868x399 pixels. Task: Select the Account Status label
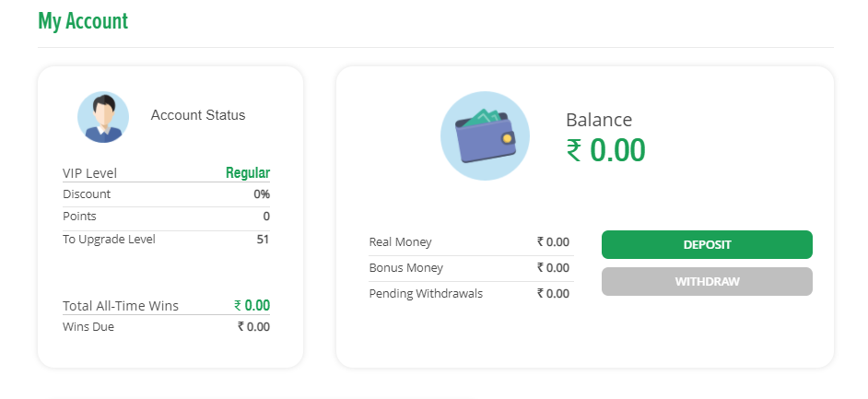tap(198, 115)
